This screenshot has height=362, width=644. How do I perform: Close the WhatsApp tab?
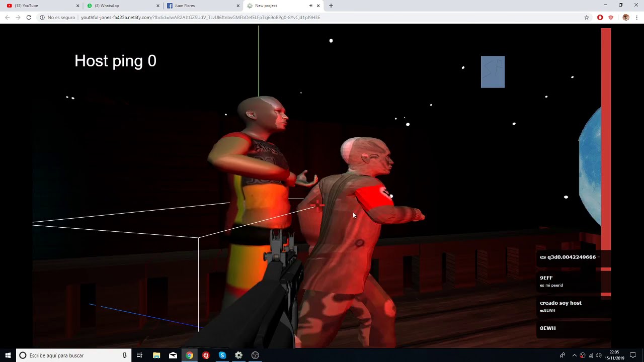[158, 6]
